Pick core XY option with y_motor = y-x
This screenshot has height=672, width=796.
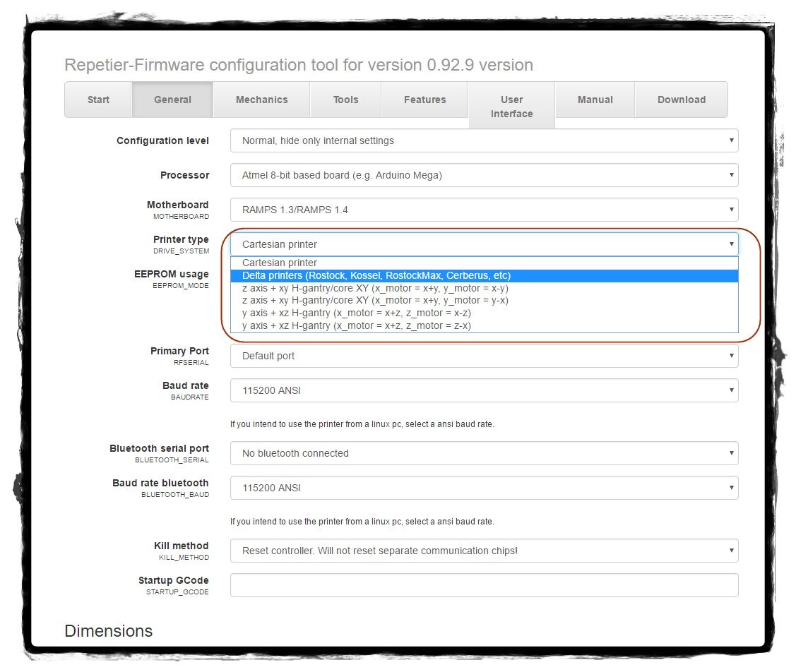pyautogui.click(x=485, y=300)
